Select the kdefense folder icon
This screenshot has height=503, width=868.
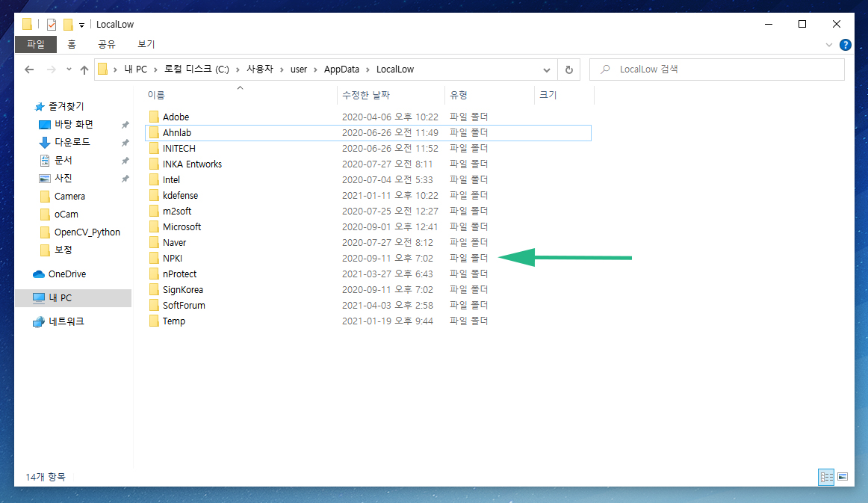click(154, 196)
